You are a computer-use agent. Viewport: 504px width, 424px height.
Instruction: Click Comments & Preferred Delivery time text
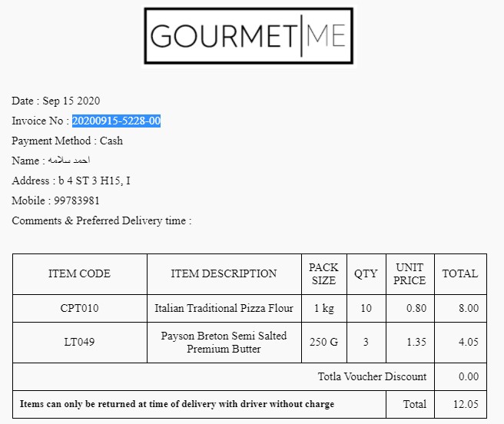tap(101, 220)
